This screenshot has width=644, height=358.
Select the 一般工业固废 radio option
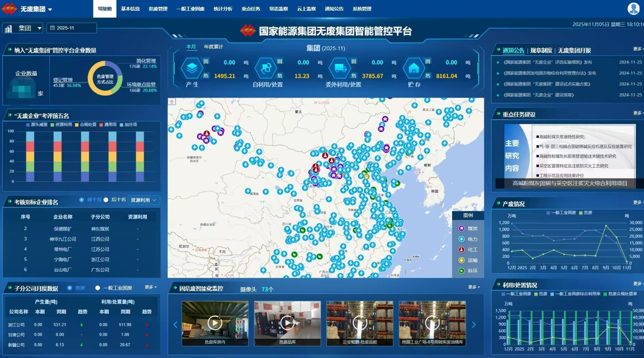[97, 288]
